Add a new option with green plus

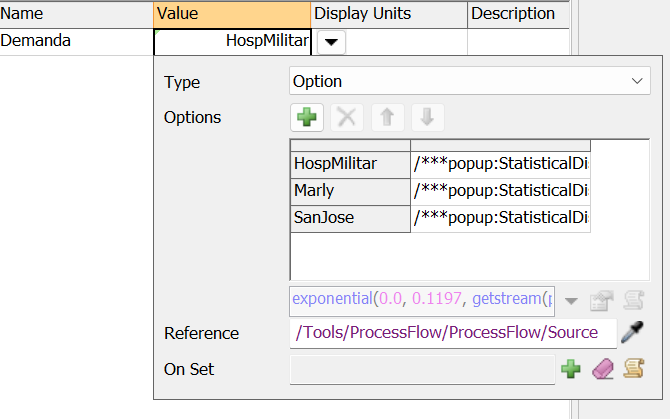(x=307, y=117)
